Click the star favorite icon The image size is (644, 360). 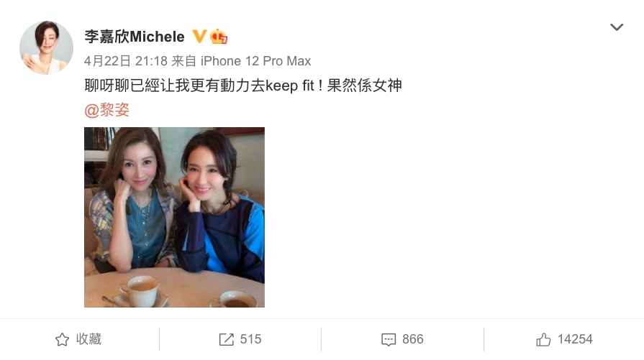pos(63,339)
